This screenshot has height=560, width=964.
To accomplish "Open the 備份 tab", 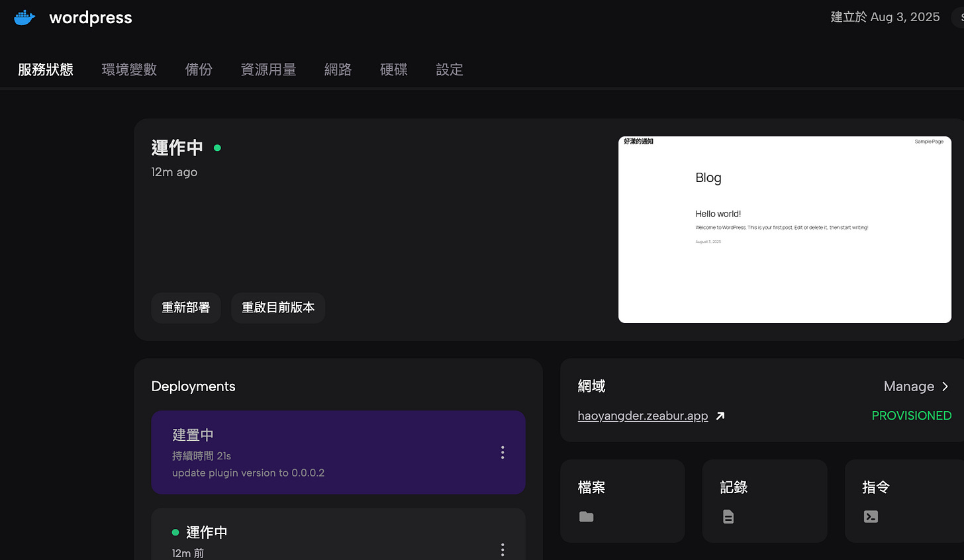I will (199, 70).
